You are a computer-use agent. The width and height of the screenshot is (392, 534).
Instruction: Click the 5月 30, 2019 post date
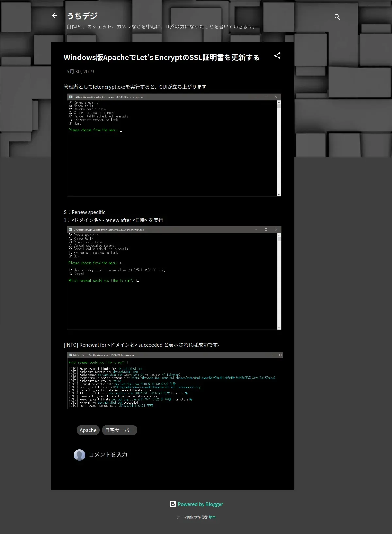click(x=80, y=71)
